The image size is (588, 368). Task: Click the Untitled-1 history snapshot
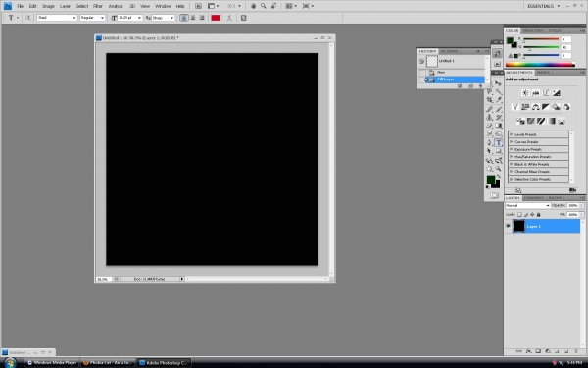click(x=452, y=61)
